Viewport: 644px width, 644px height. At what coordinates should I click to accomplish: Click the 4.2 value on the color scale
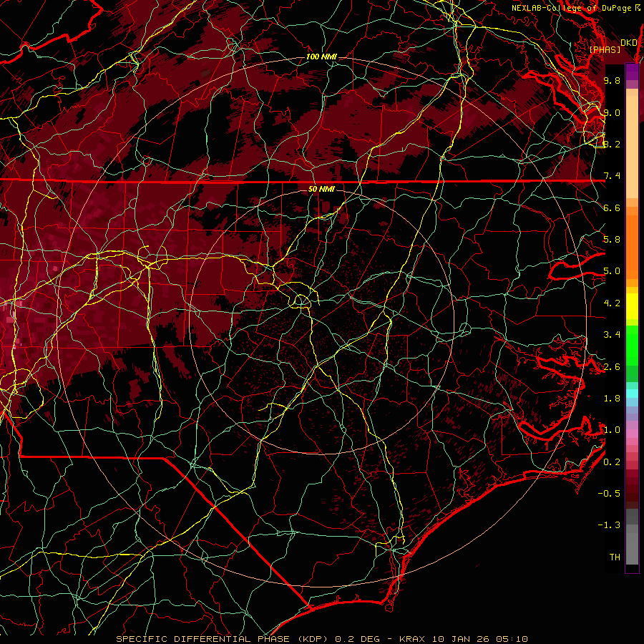pos(612,303)
